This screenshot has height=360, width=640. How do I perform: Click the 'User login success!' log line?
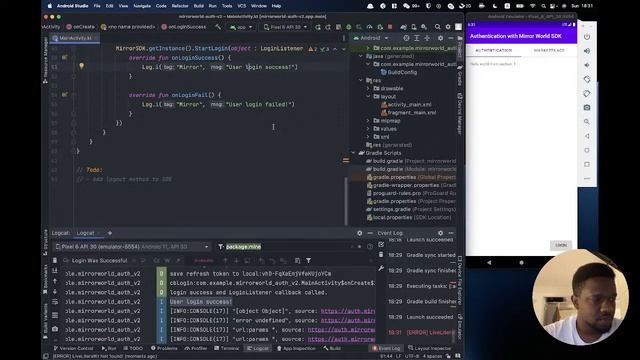[x=201, y=302]
